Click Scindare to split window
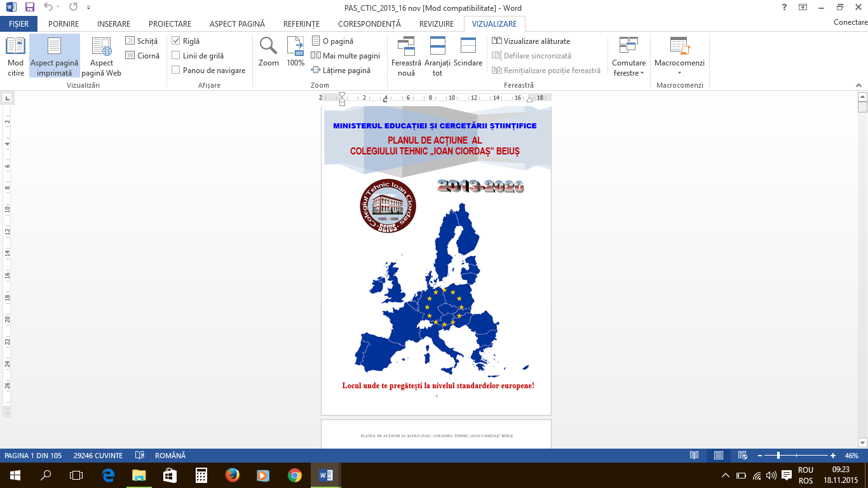The image size is (868, 488). 468,52
